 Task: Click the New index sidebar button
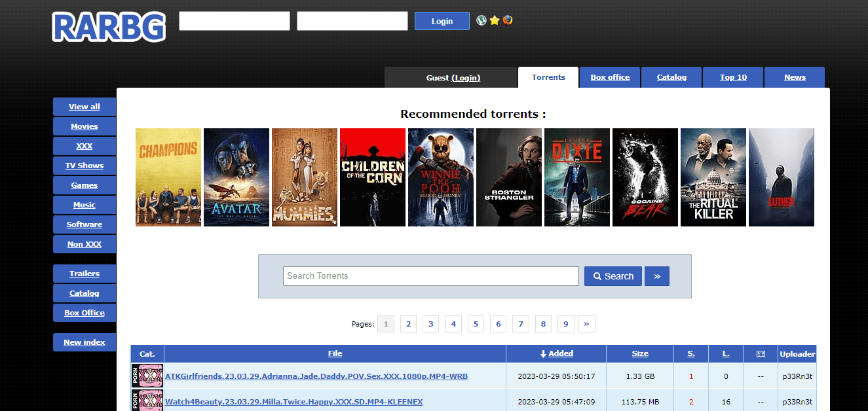click(x=85, y=342)
